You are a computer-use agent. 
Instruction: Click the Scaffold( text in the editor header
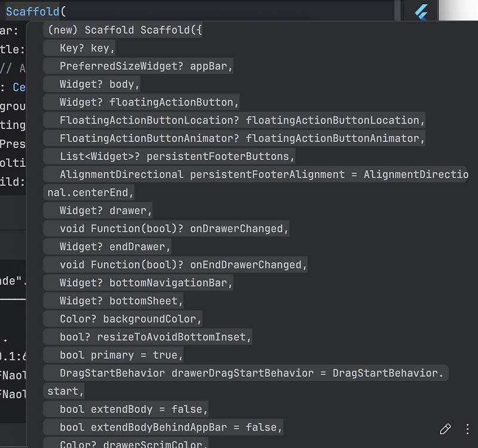(x=34, y=10)
